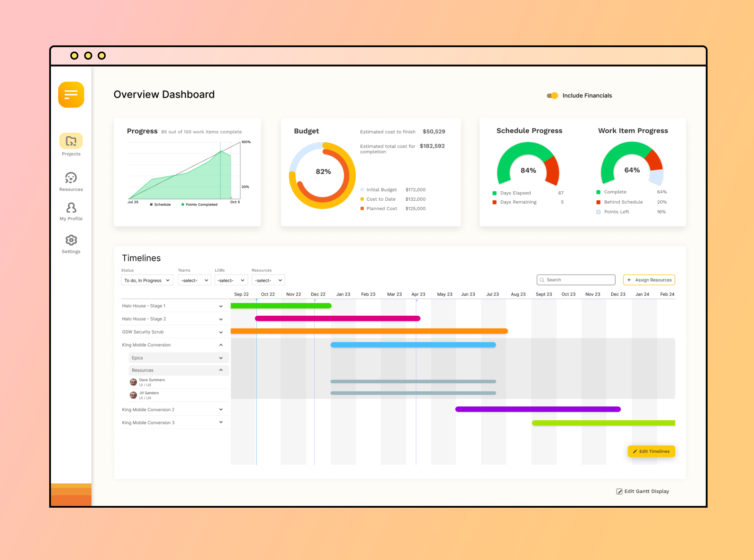This screenshot has height=560, width=754.
Task: Click the search magnifier icon
Action: [x=542, y=280]
